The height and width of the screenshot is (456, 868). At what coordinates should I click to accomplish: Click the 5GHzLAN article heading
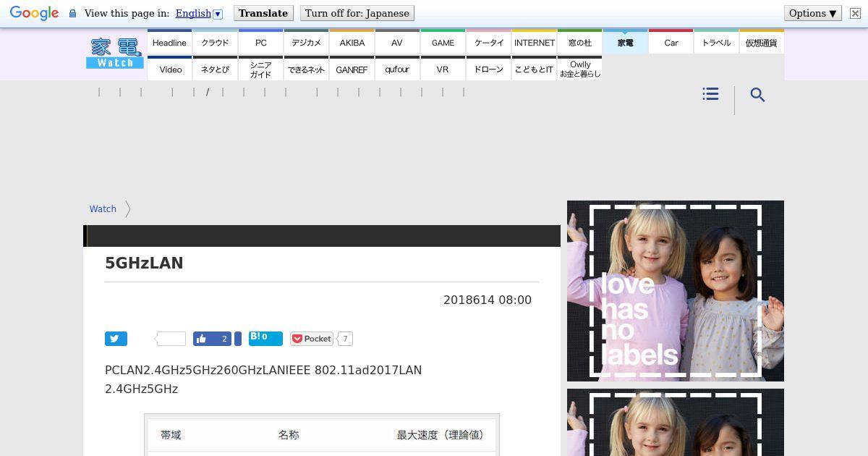point(144,263)
